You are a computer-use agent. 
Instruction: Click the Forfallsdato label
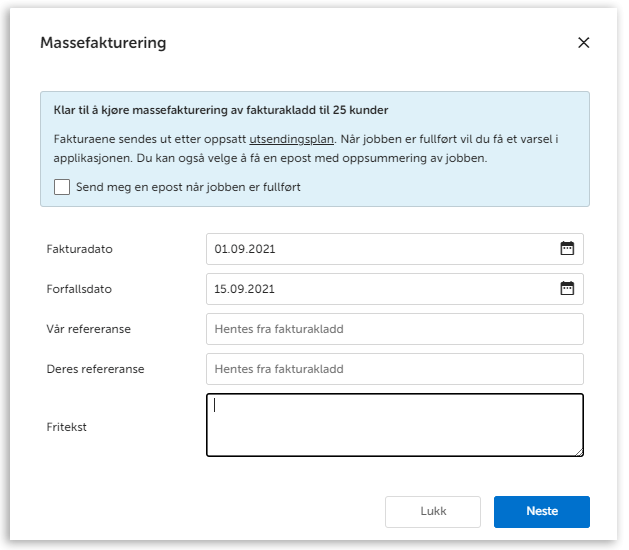click(x=80, y=289)
